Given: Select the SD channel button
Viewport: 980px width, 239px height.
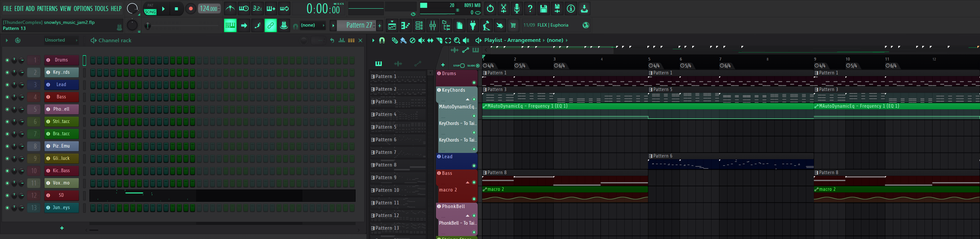Looking at the screenshot, I should point(61,195).
